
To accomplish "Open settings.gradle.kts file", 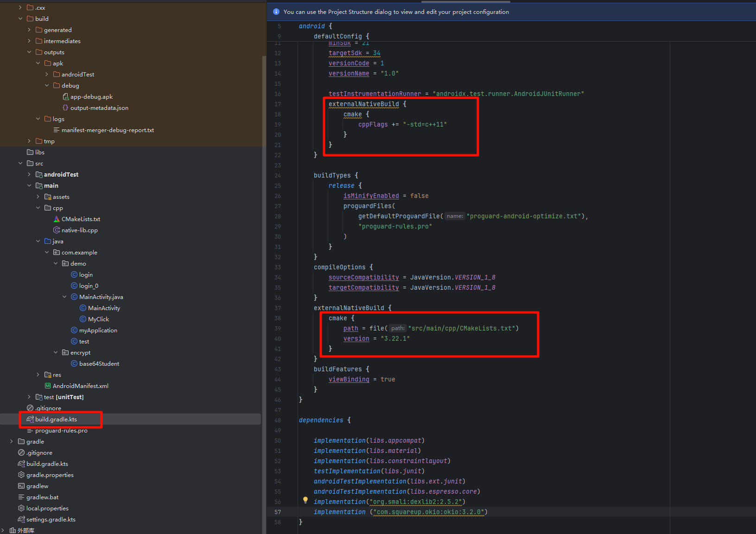I will 51,520.
